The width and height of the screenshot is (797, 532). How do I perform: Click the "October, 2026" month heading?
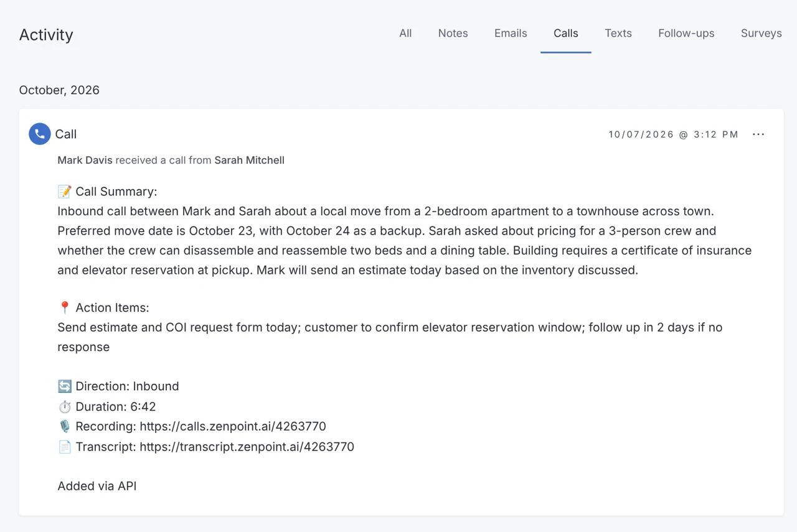point(59,90)
